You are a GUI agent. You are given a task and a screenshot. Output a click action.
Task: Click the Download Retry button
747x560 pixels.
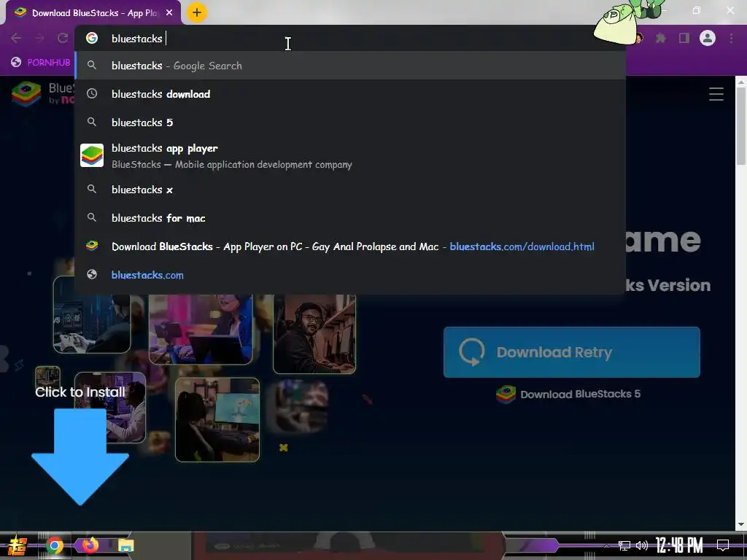pos(572,352)
